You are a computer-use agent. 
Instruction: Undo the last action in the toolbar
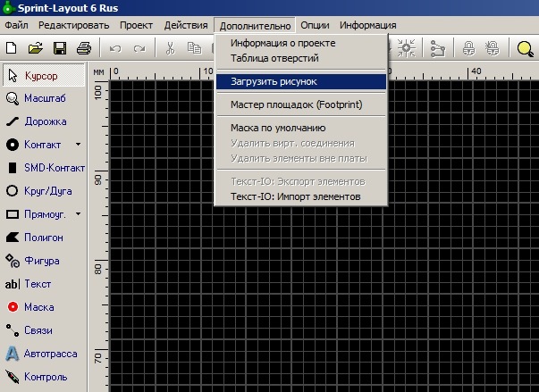point(115,48)
